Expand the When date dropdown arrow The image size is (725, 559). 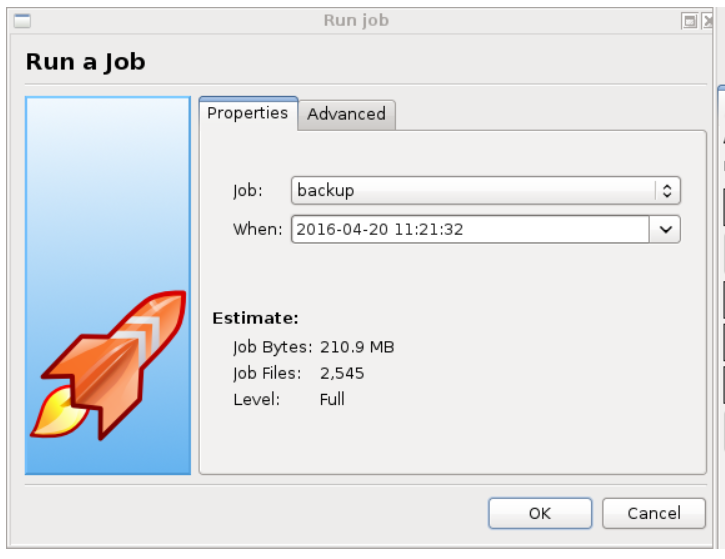(666, 229)
